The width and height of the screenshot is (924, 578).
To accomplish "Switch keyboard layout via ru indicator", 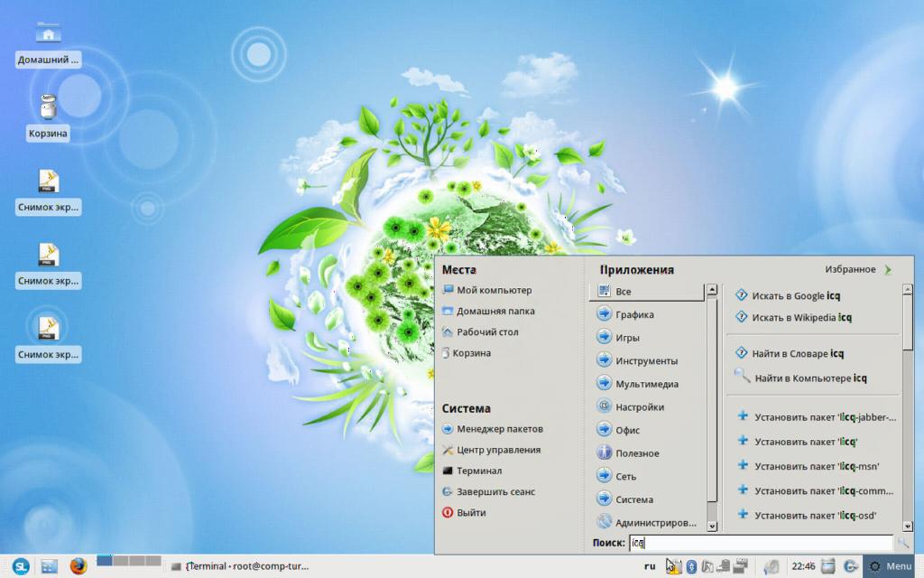I will 650,566.
